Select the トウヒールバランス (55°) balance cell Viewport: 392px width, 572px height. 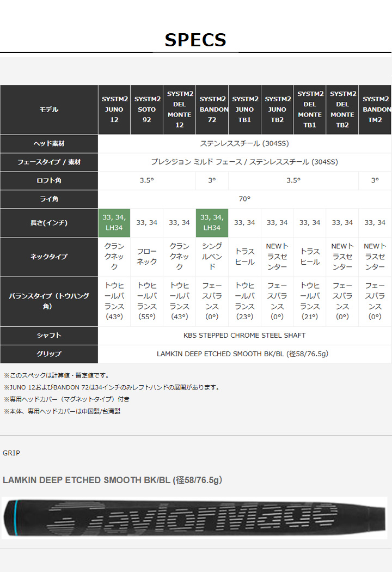click(x=146, y=301)
